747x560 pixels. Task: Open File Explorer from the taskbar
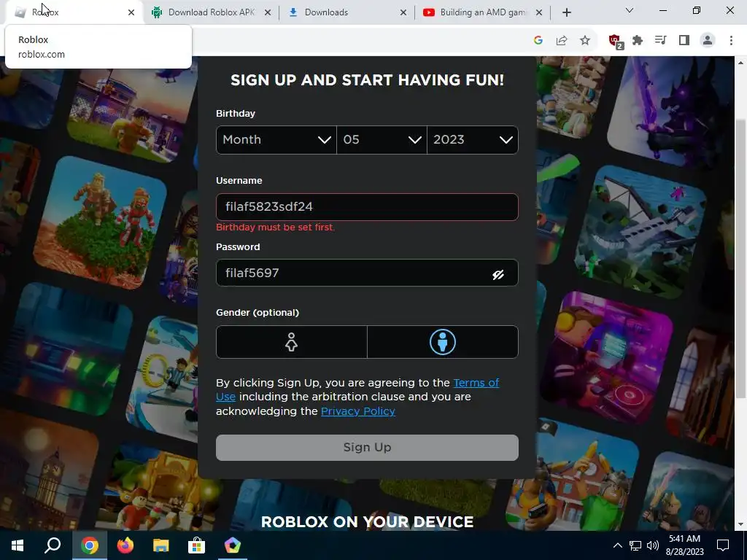pyautogui.click(x=161, y=545)
